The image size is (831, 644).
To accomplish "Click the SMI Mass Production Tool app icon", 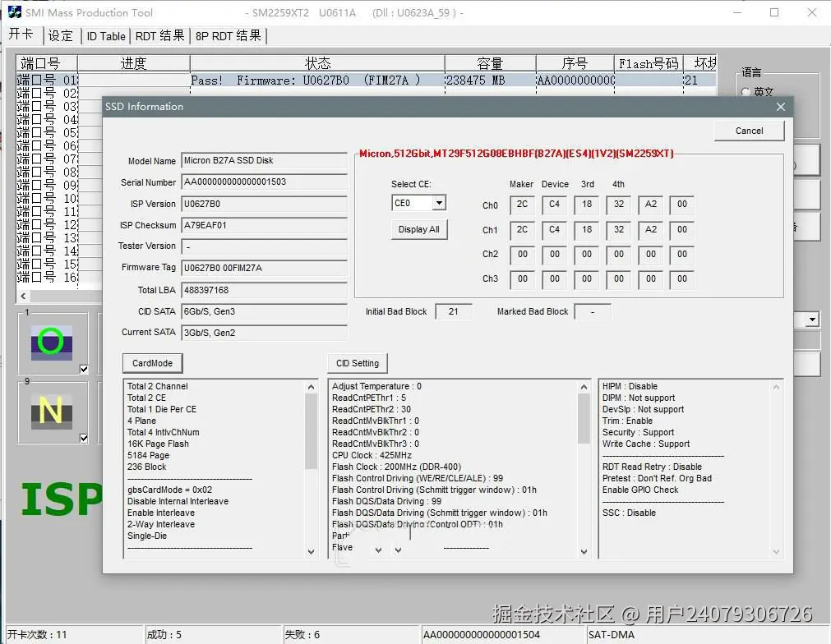I will [14, 12].
